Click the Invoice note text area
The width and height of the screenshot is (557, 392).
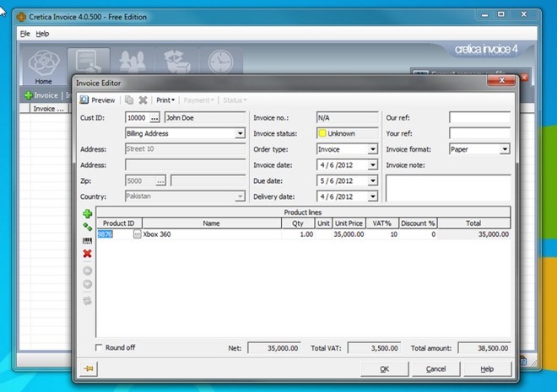point(448,188)
